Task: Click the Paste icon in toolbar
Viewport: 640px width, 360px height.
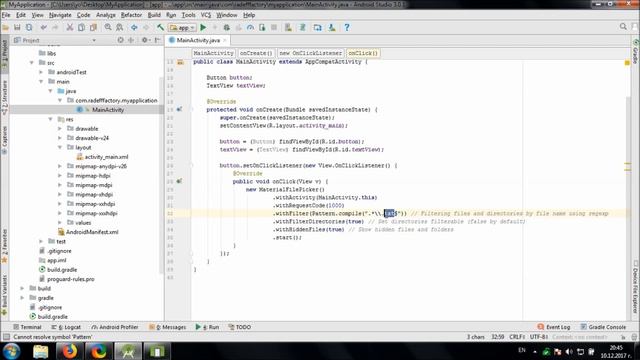Action: [x=93, y=27]
